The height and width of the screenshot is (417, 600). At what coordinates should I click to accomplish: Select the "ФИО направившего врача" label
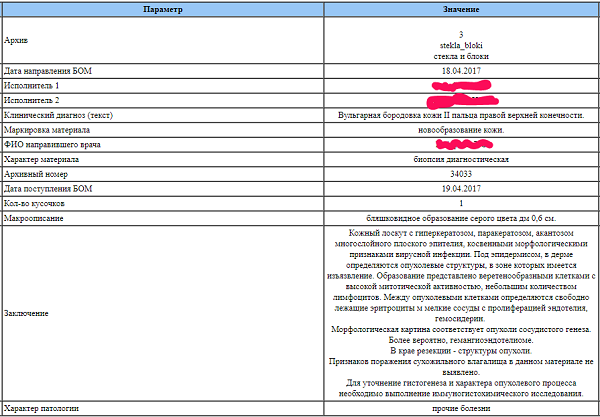(x=52, y=145)
